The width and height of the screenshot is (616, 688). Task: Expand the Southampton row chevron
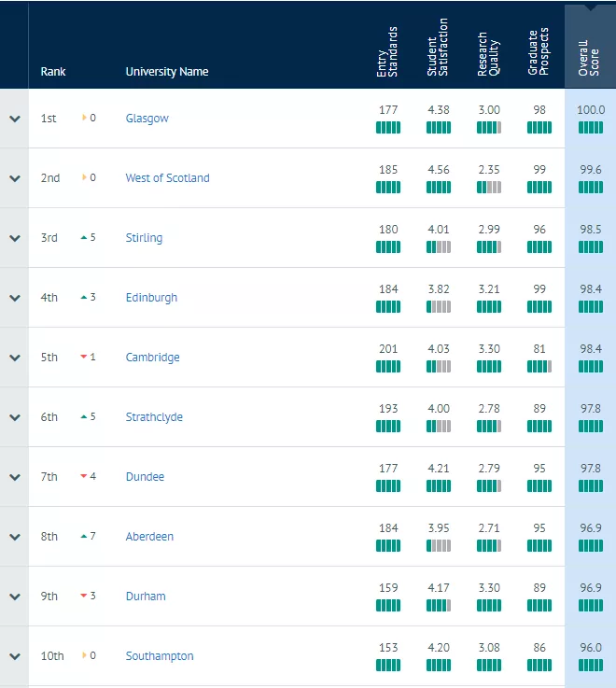(x=15, y=656)
